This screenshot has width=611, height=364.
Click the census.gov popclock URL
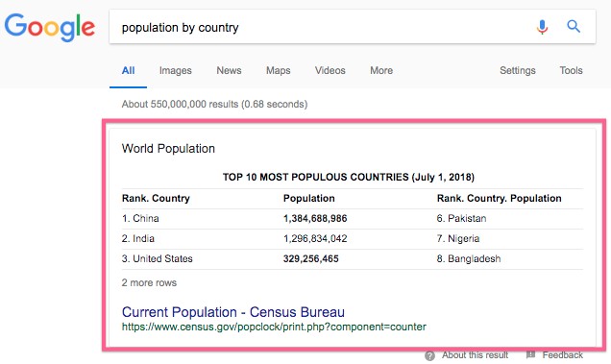point(274,327)
